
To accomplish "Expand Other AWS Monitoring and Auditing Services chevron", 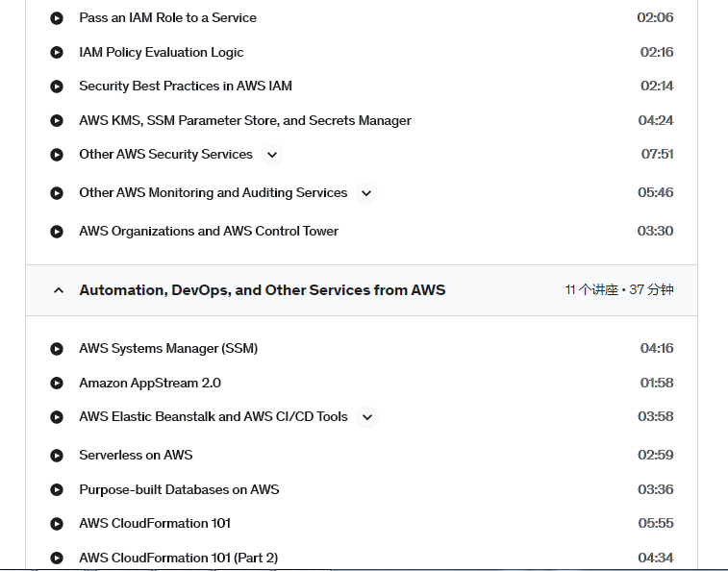I will pos(366,193).
